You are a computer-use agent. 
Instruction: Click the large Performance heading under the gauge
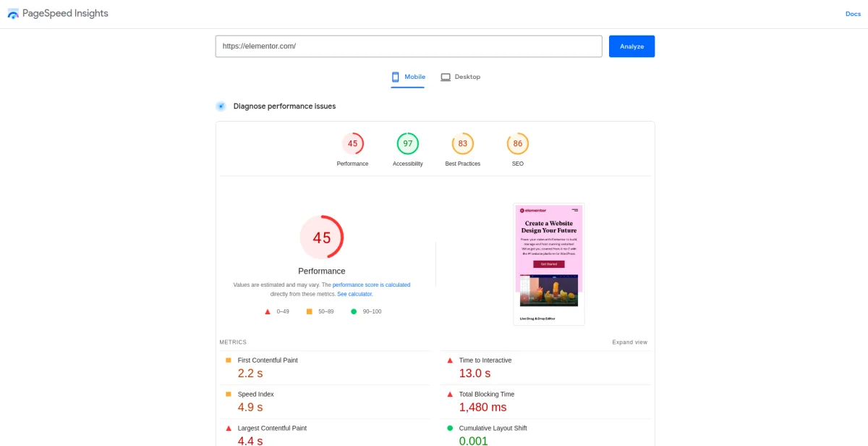(322, 272)
